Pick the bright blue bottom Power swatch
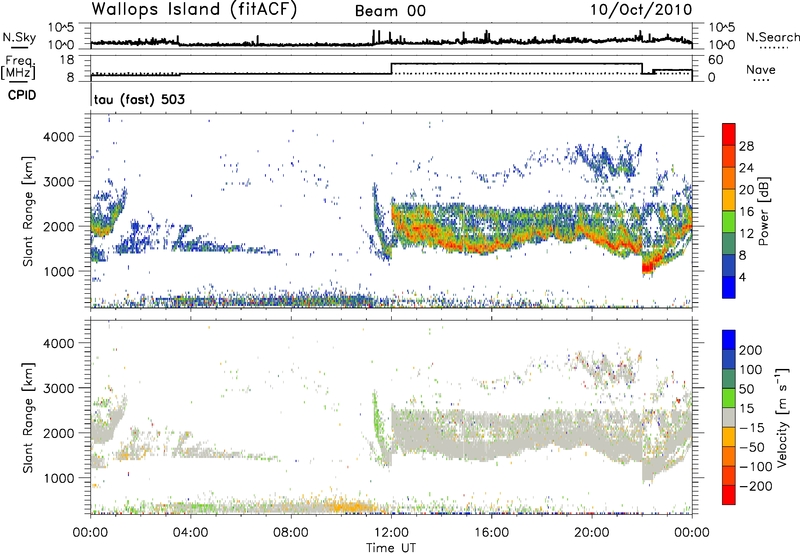The height and width of the screenshot is (554, 800). tap(729, 287)
